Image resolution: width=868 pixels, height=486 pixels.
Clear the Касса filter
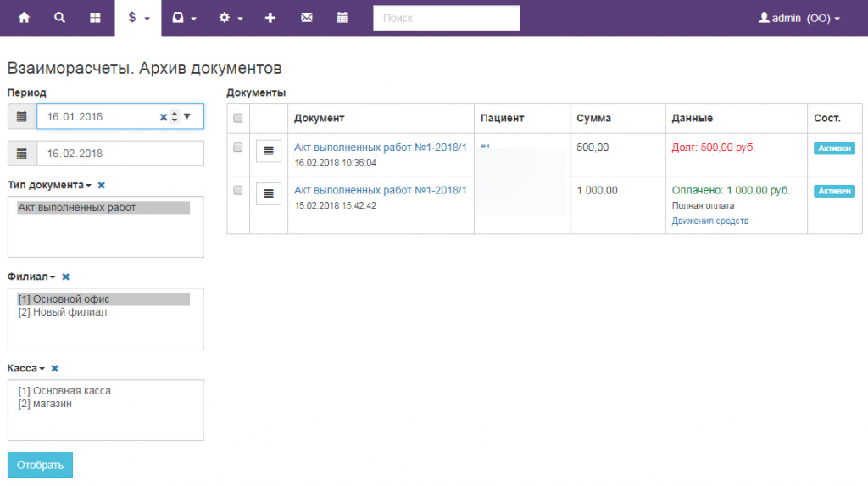[x=54, y=368]
